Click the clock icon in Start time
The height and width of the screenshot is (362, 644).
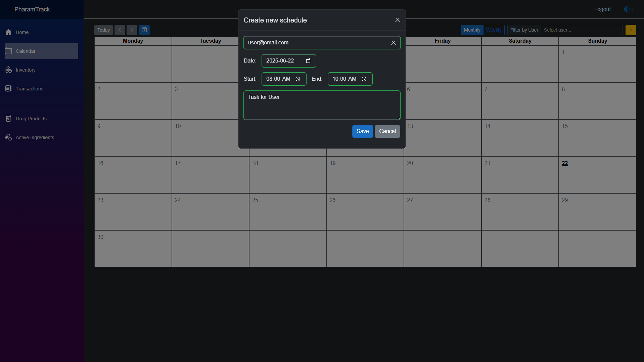click(x=297, y=79)
